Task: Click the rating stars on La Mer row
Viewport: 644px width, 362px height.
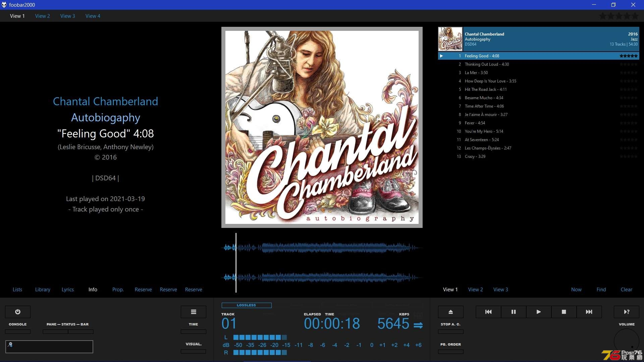Action: (x=629, y=73)
